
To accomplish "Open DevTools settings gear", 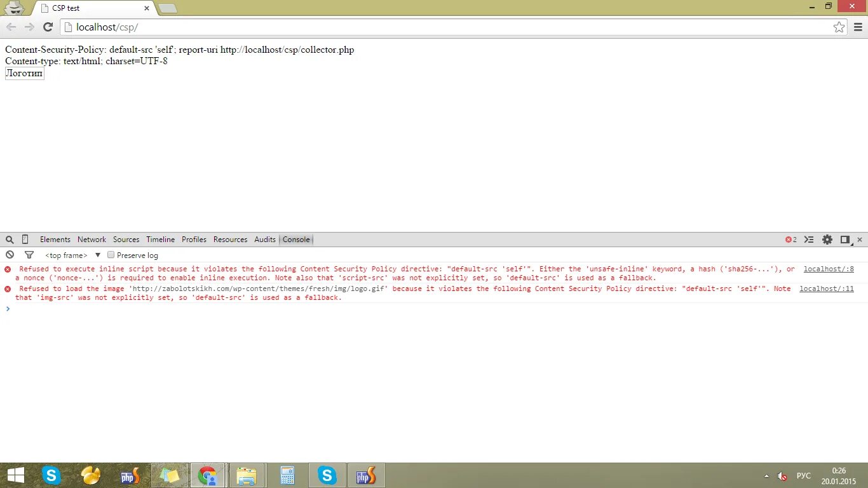I will (x=827, y=240).
